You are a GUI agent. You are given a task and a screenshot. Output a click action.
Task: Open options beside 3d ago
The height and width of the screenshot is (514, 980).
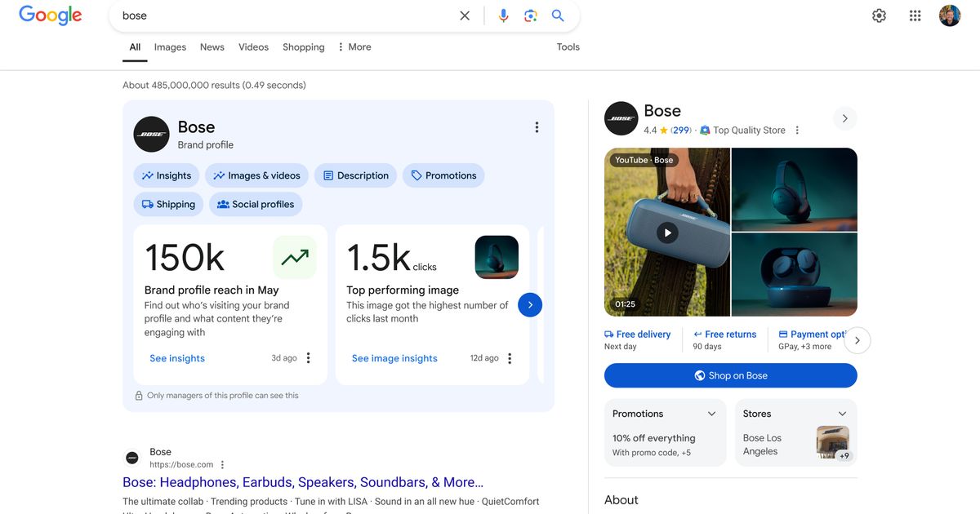308,358
